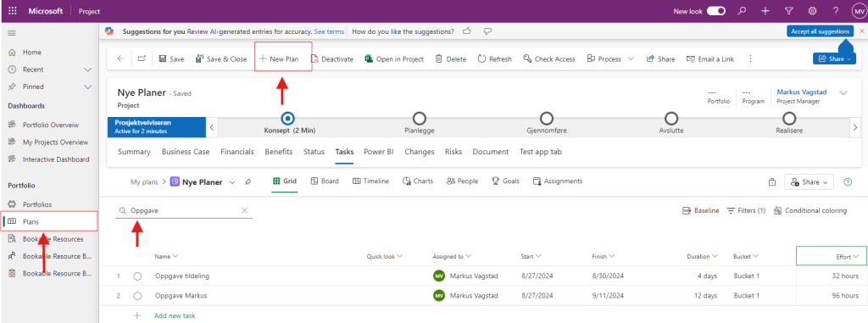
Task: Mark Oppgave Markus task complete
Action: click(137, 296)
